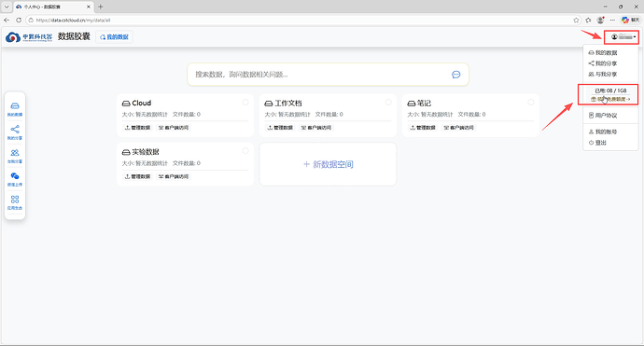Open 微信上传 in the left sidebar
644x346 pixels.
tap(15, 179)
